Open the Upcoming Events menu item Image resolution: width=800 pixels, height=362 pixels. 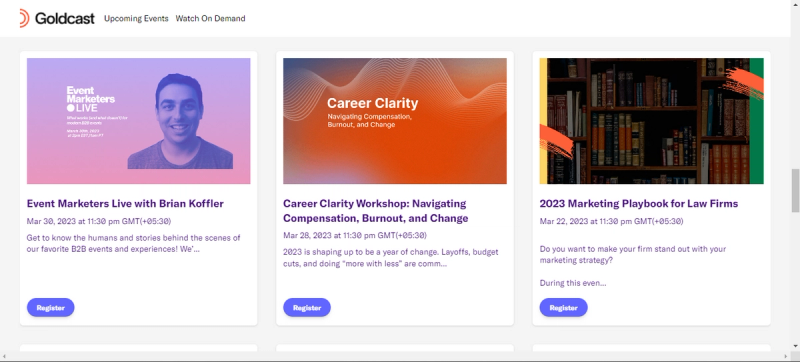[x=136, y=18]
